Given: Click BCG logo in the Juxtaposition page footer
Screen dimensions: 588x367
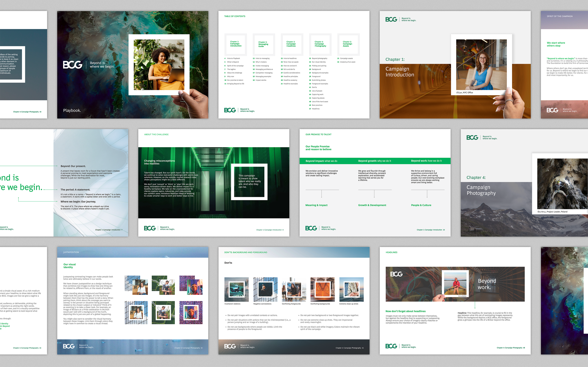Looking at the screenshot, I should 69,346.
